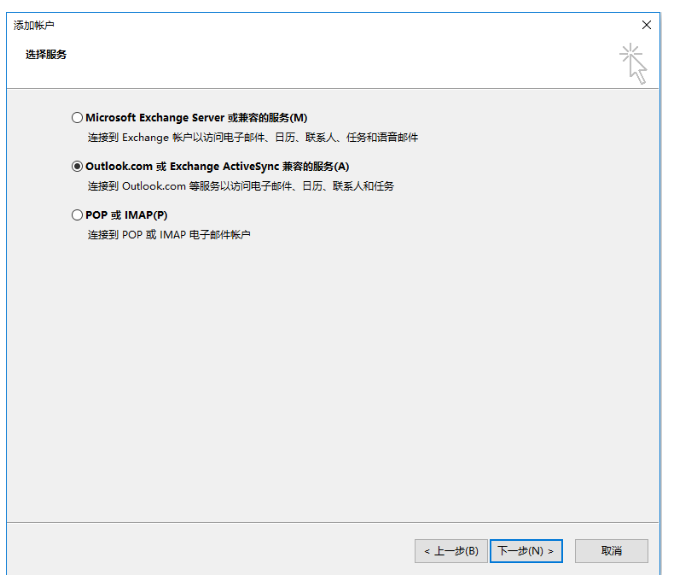Image resolution: width=673 pixels, height=578 pixels.
Task: Click the 选择服务 header text
Action: [x=46, y=54]
